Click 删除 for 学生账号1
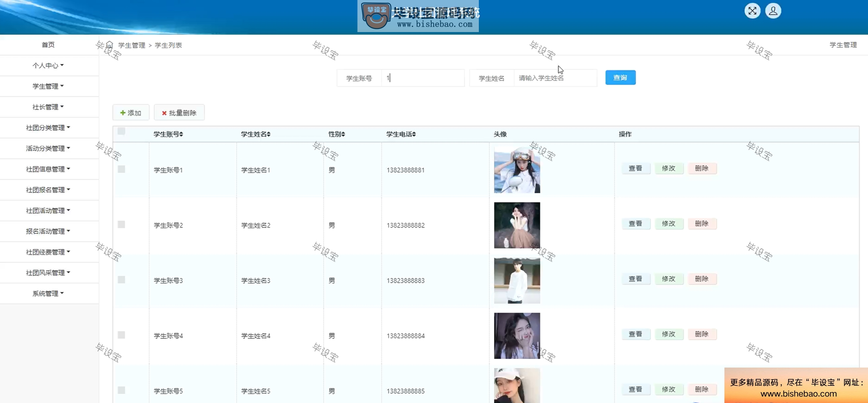 (x=702, y=168)
